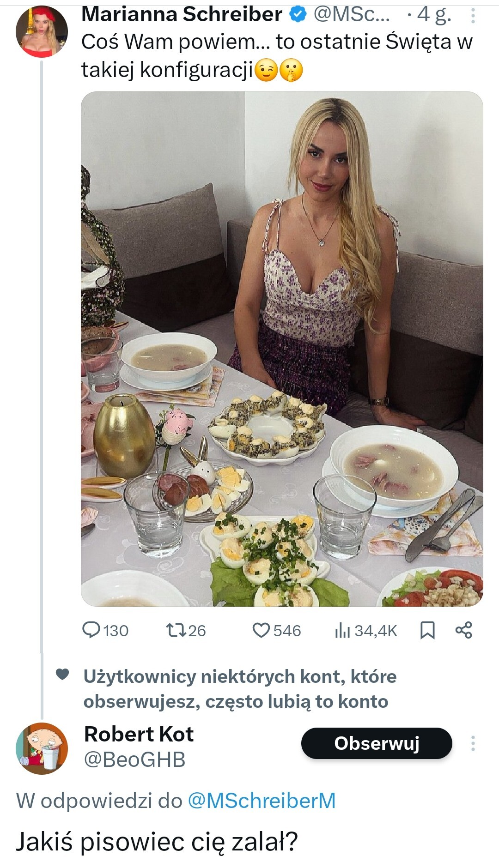Click the tweet's "4 g." timestamp
This screenshot has height=868, width=499.
(x=434, y=15)
